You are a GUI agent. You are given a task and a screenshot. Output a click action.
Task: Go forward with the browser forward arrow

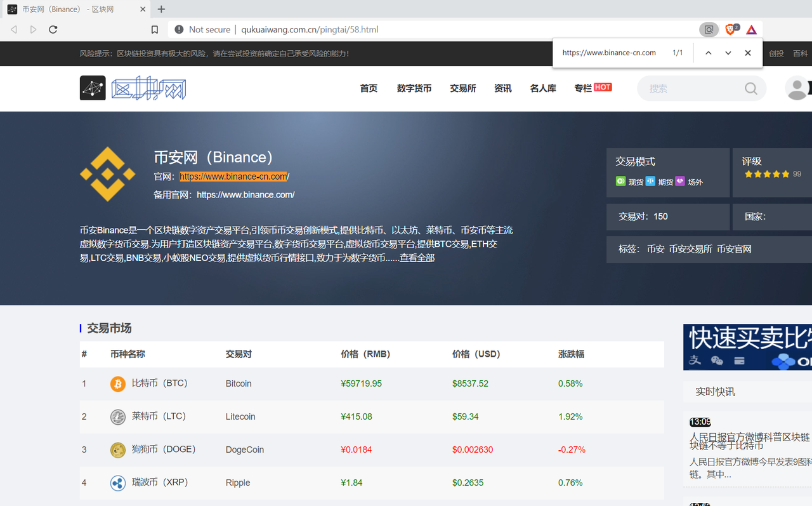[x=34, y=29]
